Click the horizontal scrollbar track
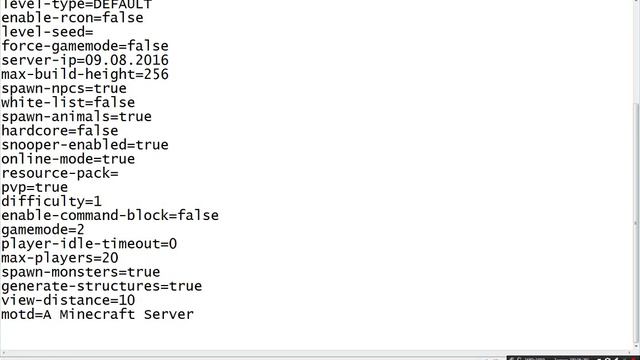The height and width of the screenshot is (360, 640). (x=318, y=353)
